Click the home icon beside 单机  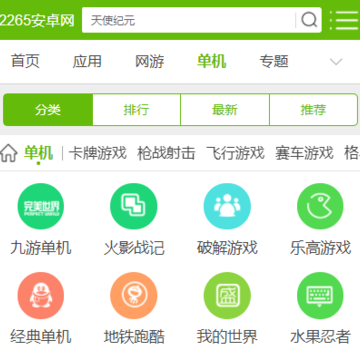pyautogui.click(x=9, y=154)
